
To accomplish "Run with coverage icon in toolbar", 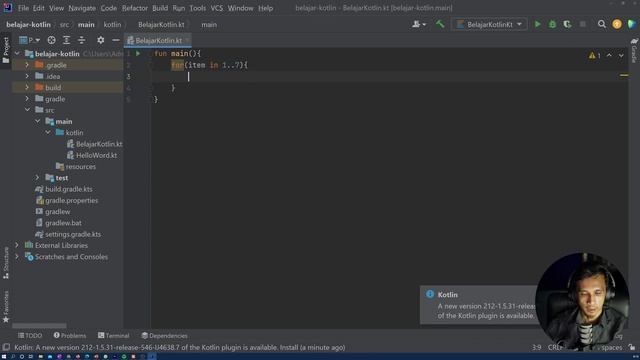I will point(567,24).
